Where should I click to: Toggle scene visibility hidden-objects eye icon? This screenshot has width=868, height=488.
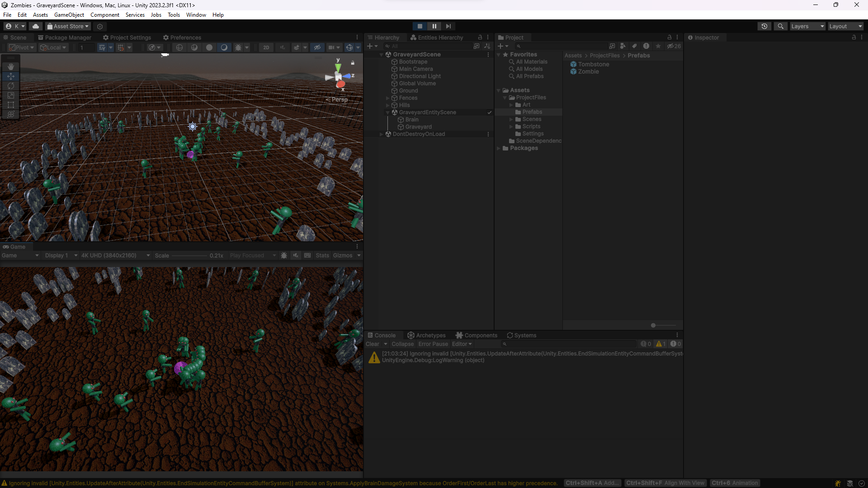317,47
